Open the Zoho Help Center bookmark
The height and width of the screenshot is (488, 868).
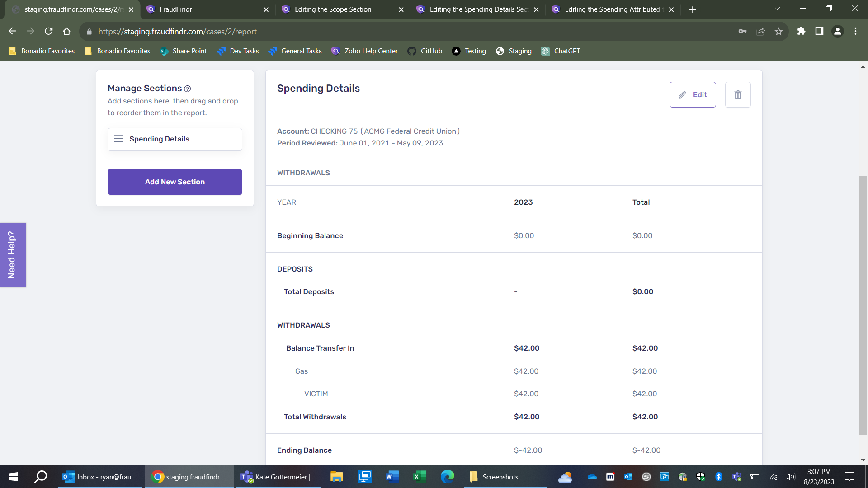click(x=364, y=51)
